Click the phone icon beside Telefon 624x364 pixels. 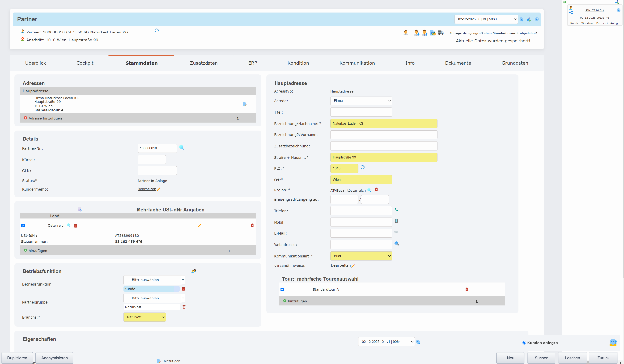coord(396,210)
